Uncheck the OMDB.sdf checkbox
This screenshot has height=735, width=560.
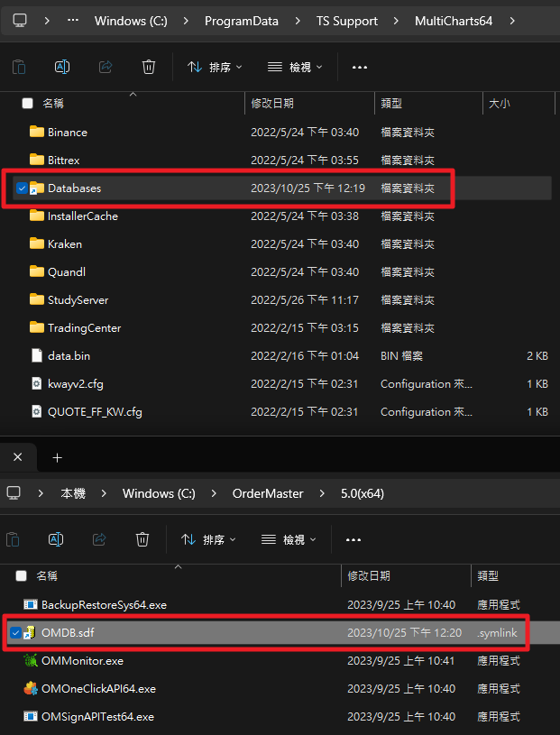coord(15,633)
